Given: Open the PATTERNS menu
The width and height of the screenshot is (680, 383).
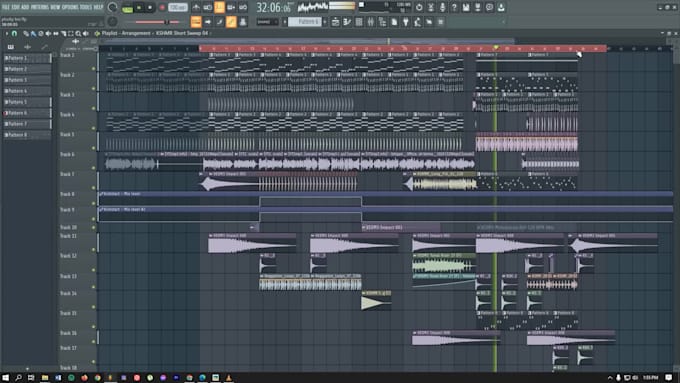Looking at the screenshot, I should 39,7.
